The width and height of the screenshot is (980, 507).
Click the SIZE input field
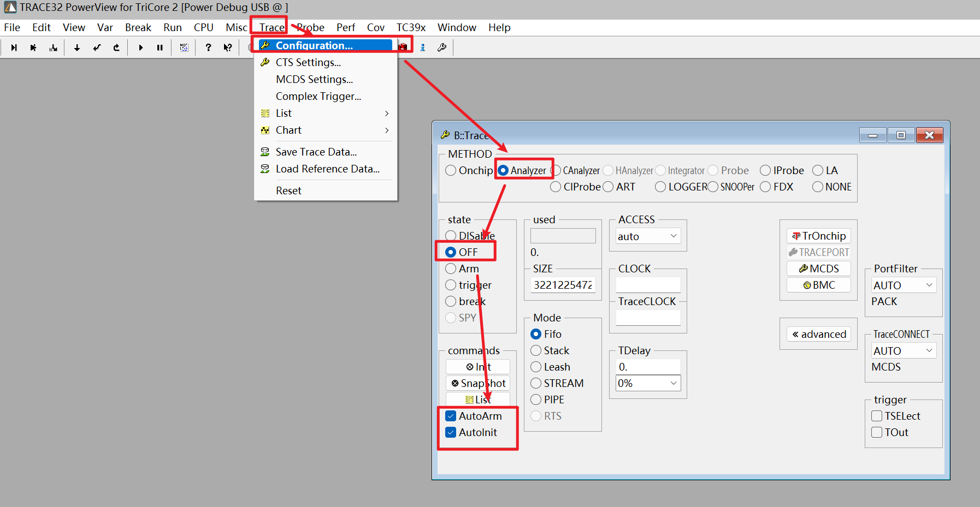point(563,285)
